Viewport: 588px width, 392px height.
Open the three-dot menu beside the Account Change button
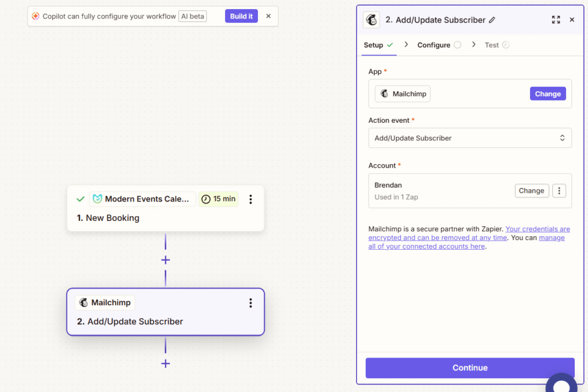coord(559,190)
